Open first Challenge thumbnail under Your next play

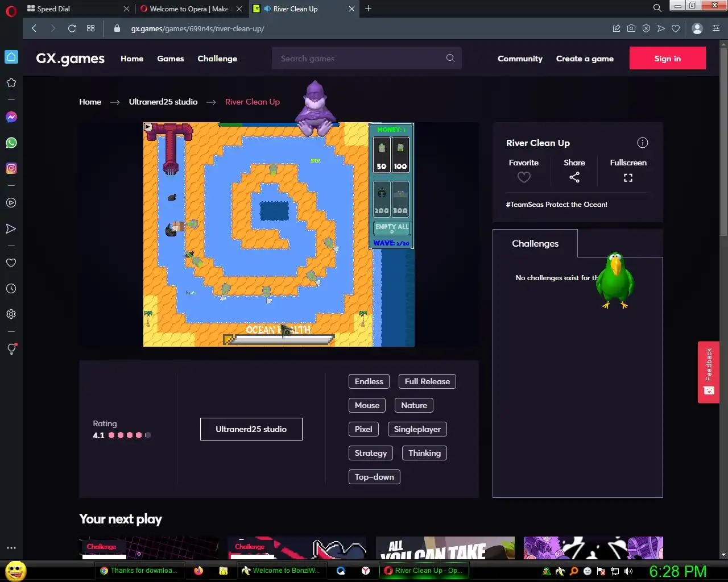click(149, 548)
